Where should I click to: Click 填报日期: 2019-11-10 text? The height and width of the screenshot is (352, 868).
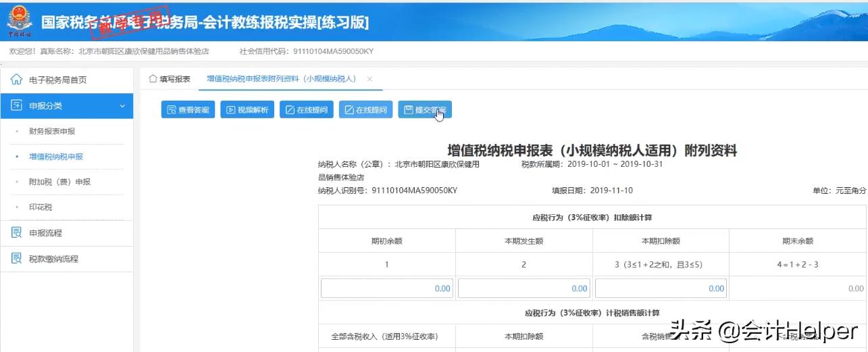pos(592,191)
